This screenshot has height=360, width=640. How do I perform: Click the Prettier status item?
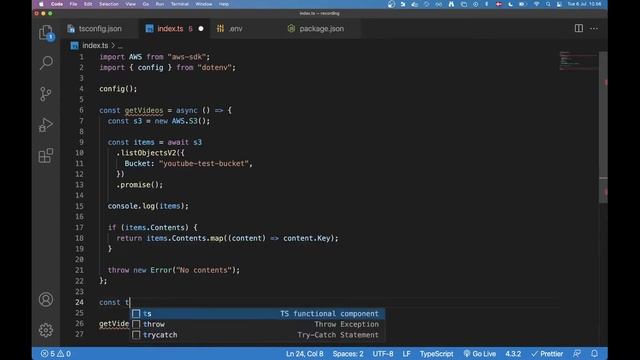pyautogui.click(x=547, y=353)
